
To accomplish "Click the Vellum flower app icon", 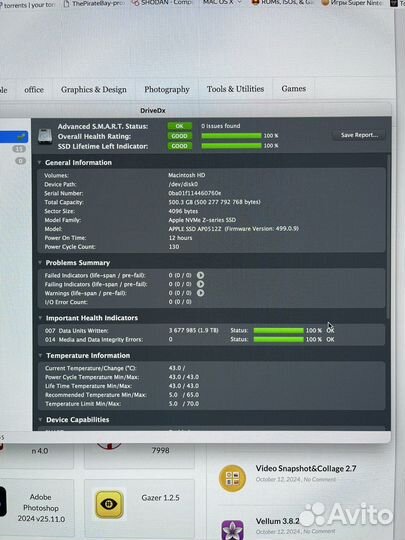I will [233, 530].
